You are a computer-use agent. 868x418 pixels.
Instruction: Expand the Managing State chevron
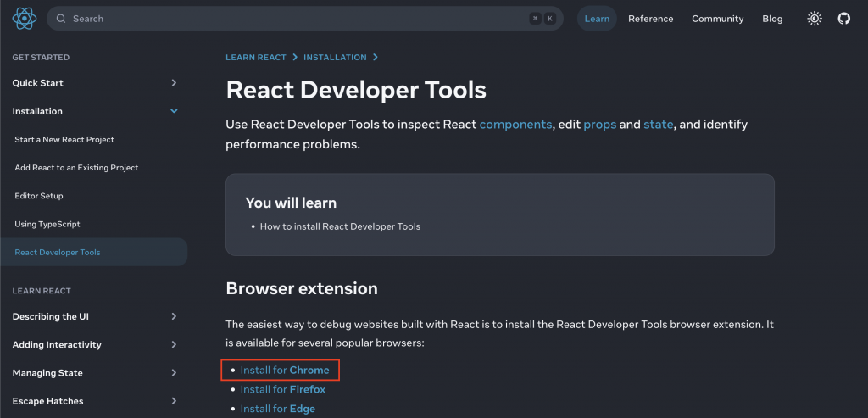pyautogui.click(x=174, y=373)
